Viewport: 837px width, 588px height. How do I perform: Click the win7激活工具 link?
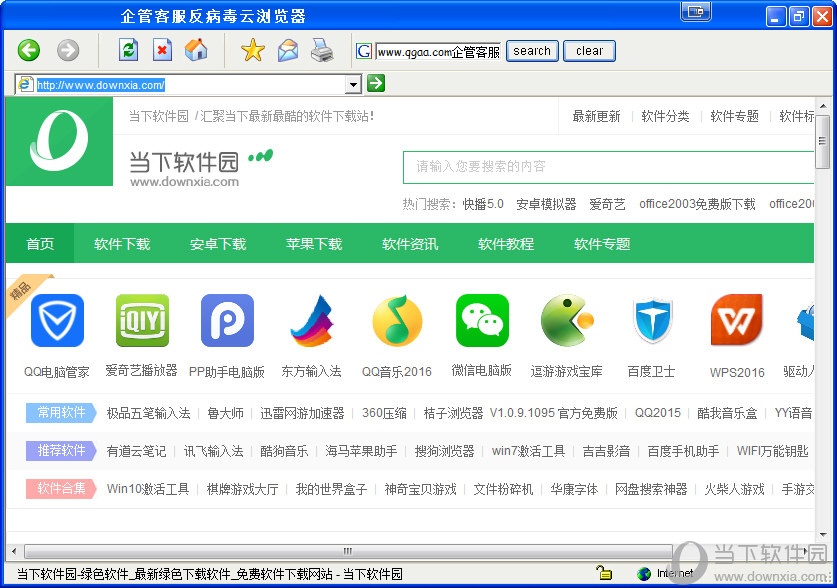coord(528,451)
